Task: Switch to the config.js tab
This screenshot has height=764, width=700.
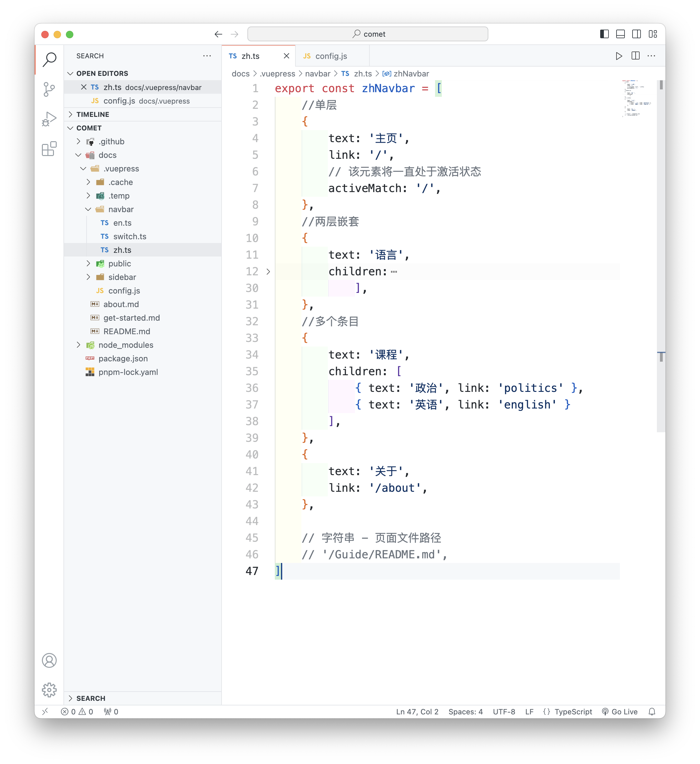Action: click(x=331, y=56)
